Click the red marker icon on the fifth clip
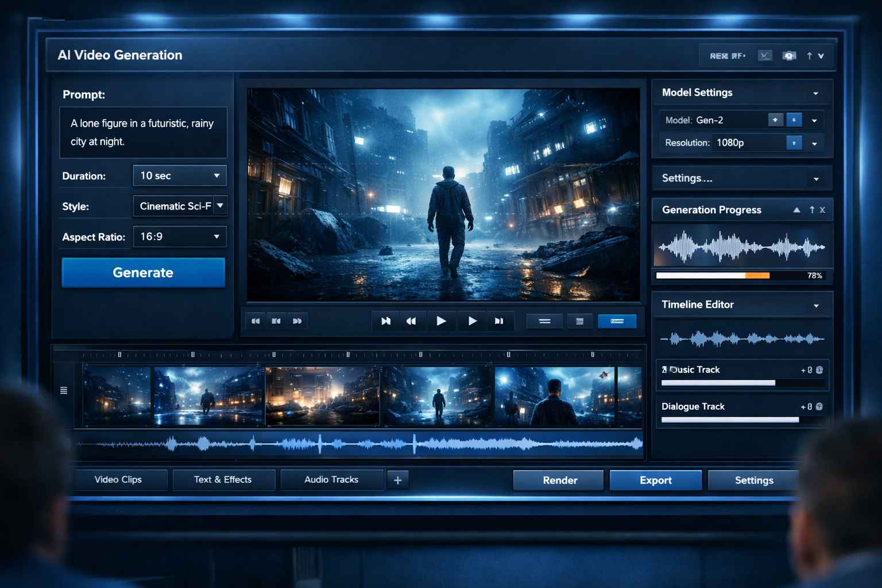 [x=604, y=375]
